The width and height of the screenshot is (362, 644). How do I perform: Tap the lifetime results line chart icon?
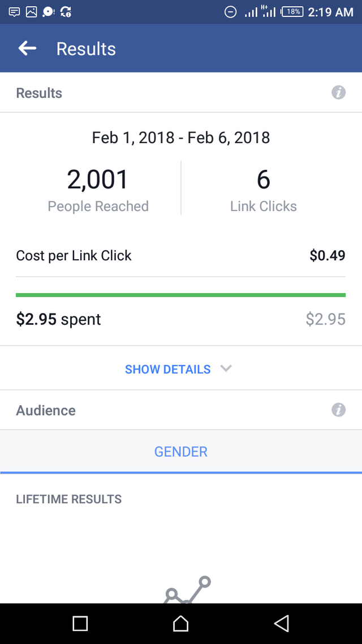point(188,590)
